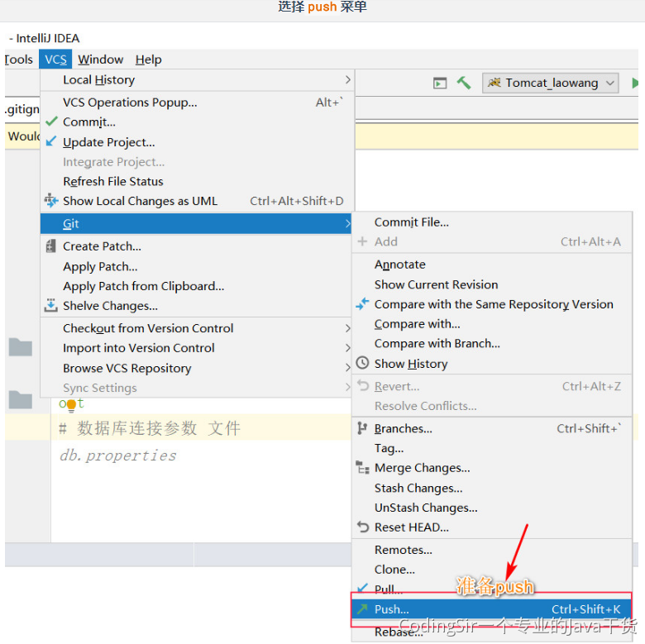Click the db.properties line in editor

point(117,456)
